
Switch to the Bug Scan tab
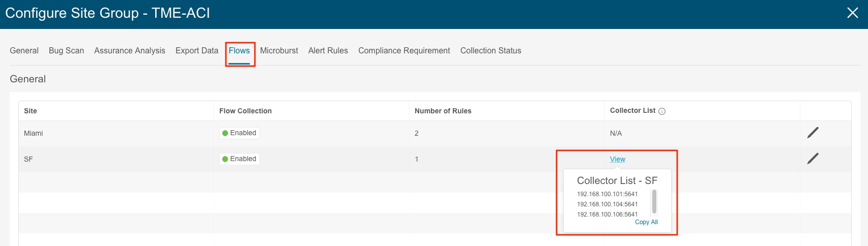(66, 51)
